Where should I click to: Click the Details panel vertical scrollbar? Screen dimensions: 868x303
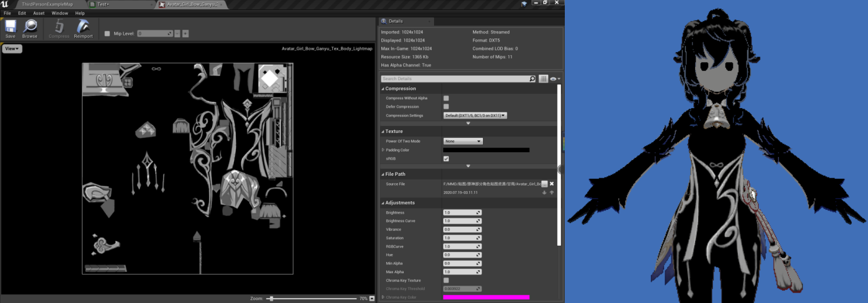click(559, 166)
